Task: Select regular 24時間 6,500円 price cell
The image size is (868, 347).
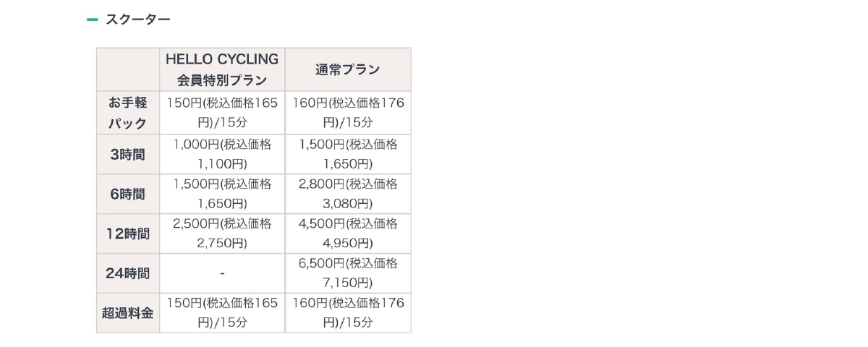Action: 348,273
